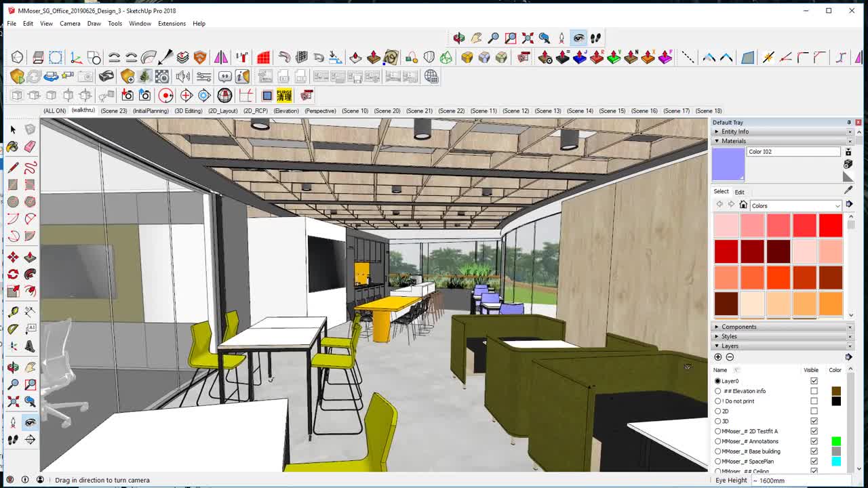The width and height of the screenshot is (868, 488).
Task: Open the materials Details arrow menu
Action: [x=848, y=204]
